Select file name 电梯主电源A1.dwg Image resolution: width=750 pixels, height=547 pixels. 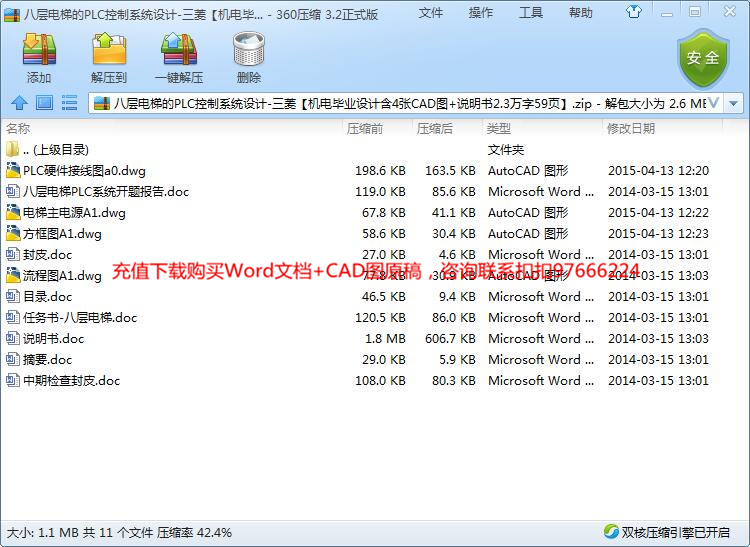coord(74,213)
